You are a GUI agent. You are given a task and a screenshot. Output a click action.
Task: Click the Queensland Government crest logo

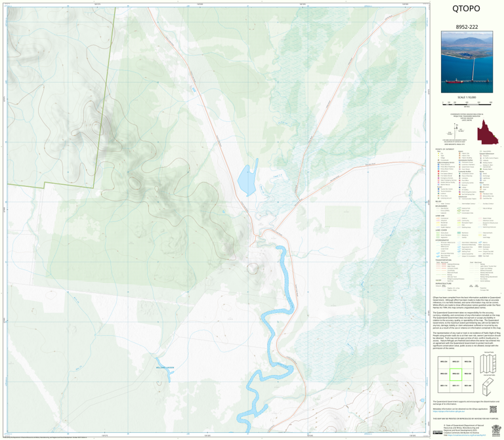point(496,430)
